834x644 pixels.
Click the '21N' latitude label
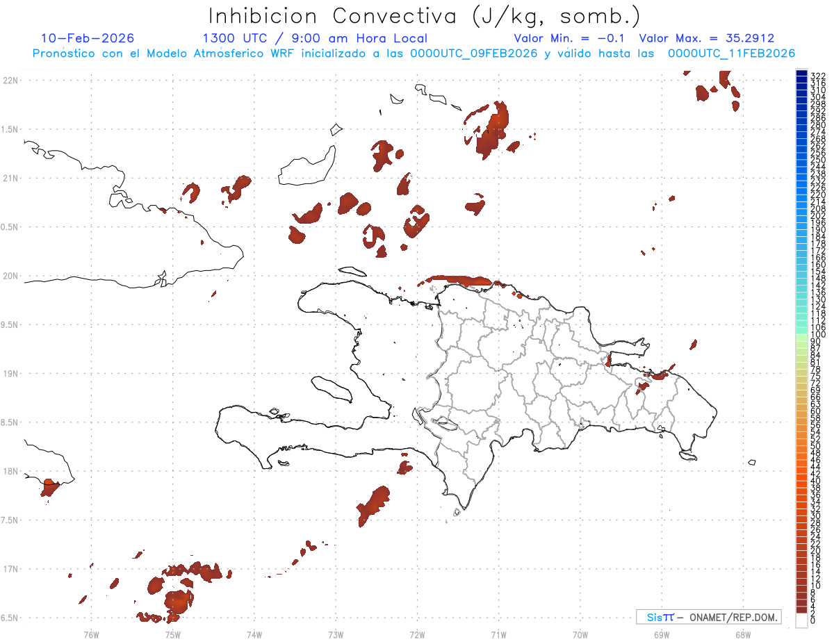tap(10, 178)
